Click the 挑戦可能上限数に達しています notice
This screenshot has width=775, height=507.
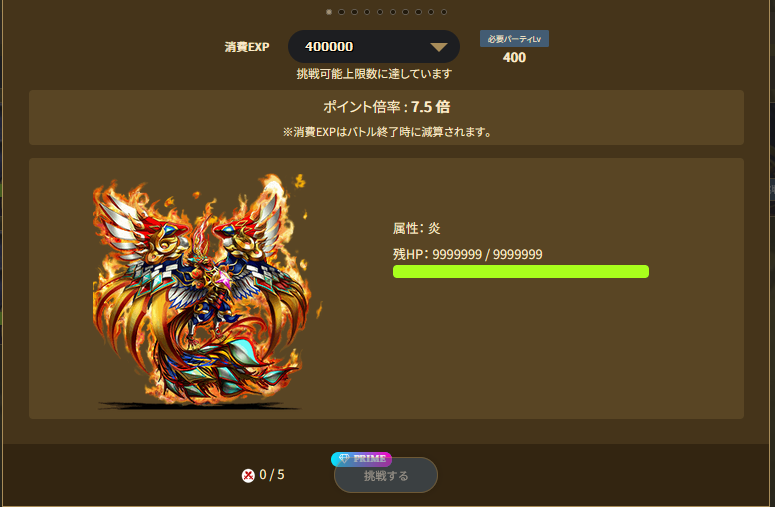point(374,74)
